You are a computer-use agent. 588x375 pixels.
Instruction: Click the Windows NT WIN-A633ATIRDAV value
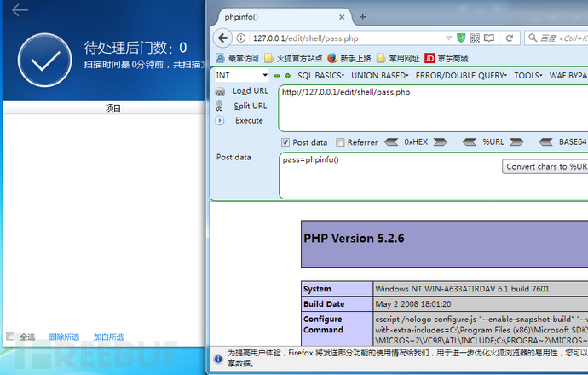coord(462,289)
